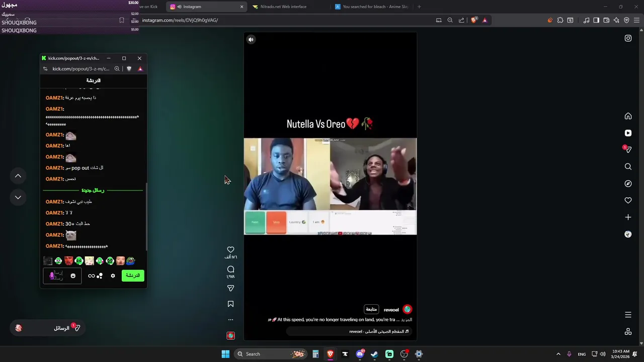Click the Kick chat scrollbar
The image size is (644, 362).
tap(146, 216)
